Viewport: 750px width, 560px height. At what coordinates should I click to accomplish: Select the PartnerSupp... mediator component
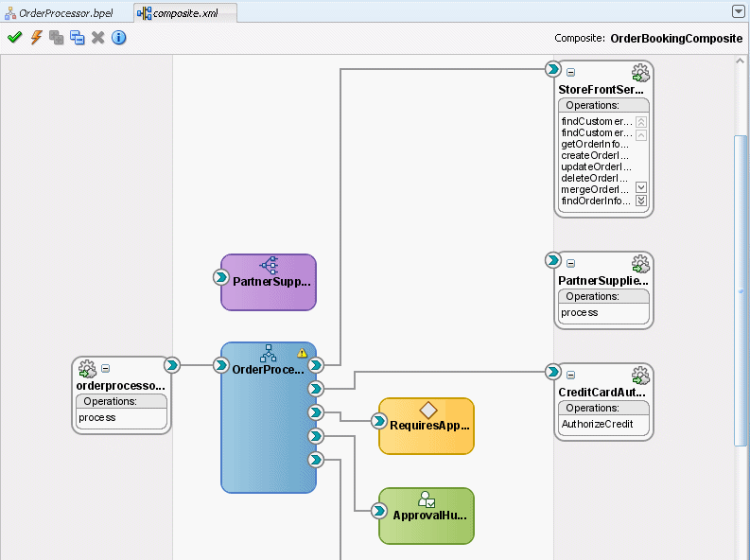(269, 282)
